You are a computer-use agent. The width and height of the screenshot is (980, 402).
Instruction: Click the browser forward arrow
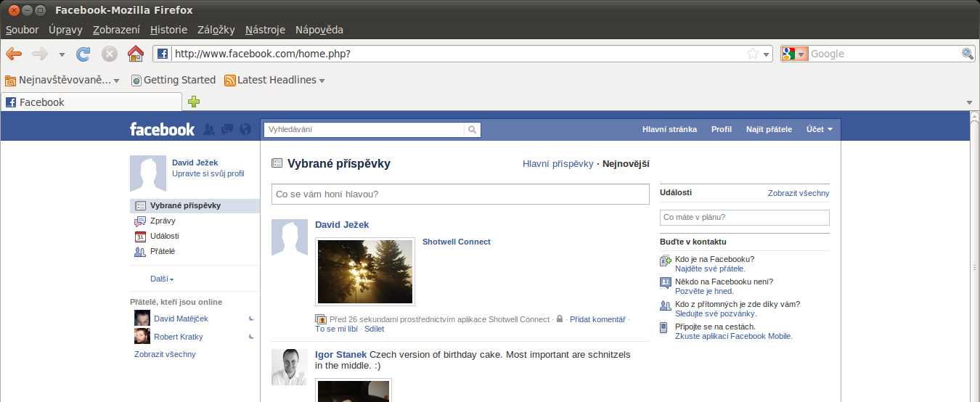[x=40, y=54]
